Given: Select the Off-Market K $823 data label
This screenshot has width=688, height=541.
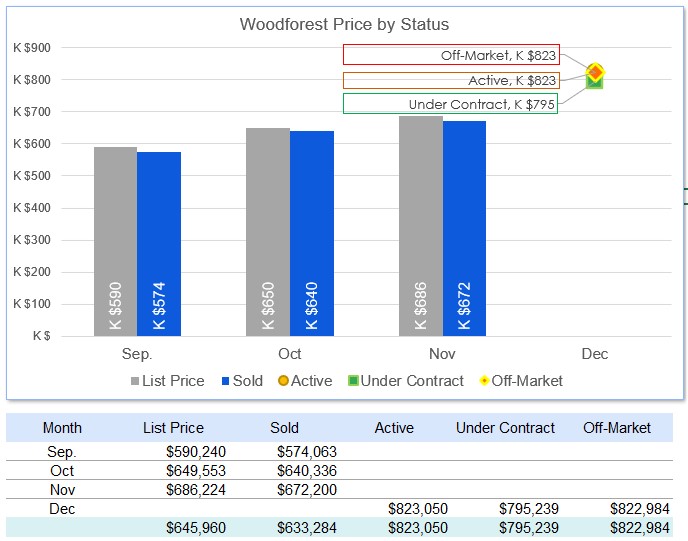Looking at the screenshot, I should [451, 55].
